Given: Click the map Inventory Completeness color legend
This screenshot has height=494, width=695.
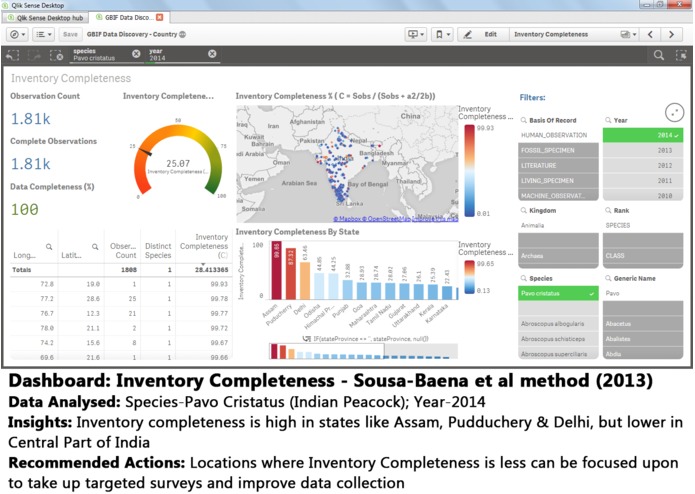Looking at the screenshot, I should pyautogui.click(x=469, y=171).
